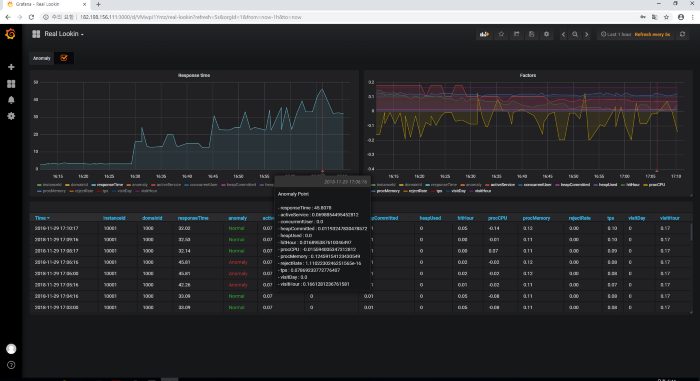
Task: Click the 2018-11-29 17:10:17 table row time
Action: [x=56, y=228]
